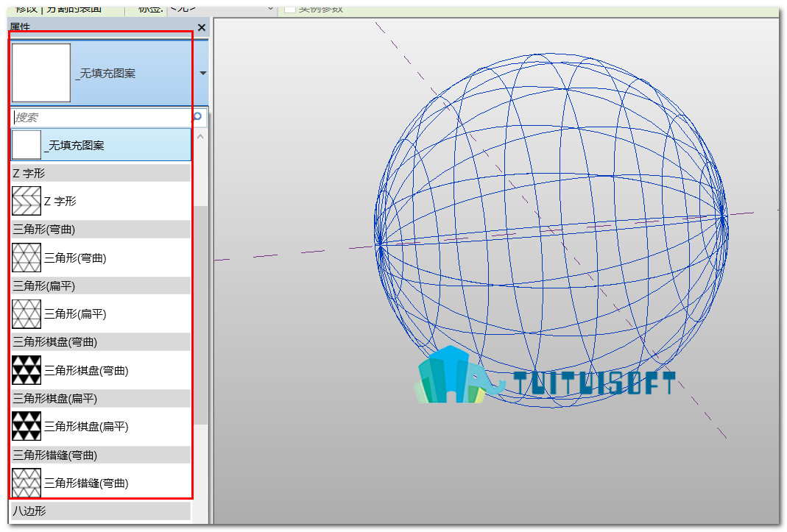
Task: Select the highlighted _无填充图案 list entry
Action: [101, 144]
